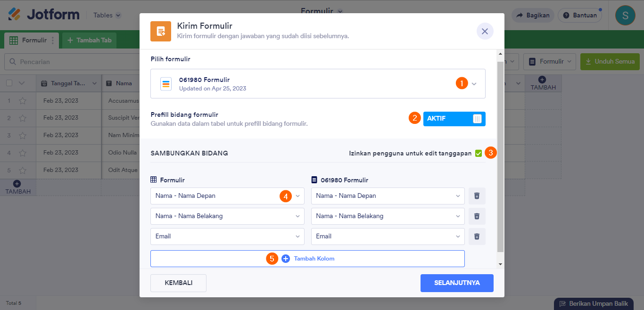The height and width of the screenshot is (310, 644).
Task: Star the first table row
Action: 22,101
